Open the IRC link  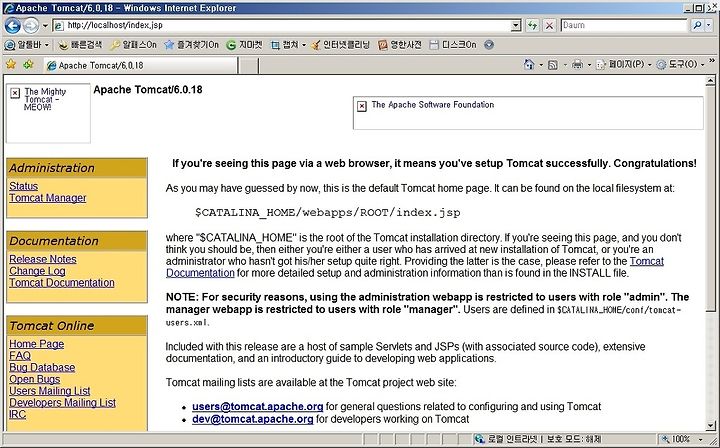17,414
